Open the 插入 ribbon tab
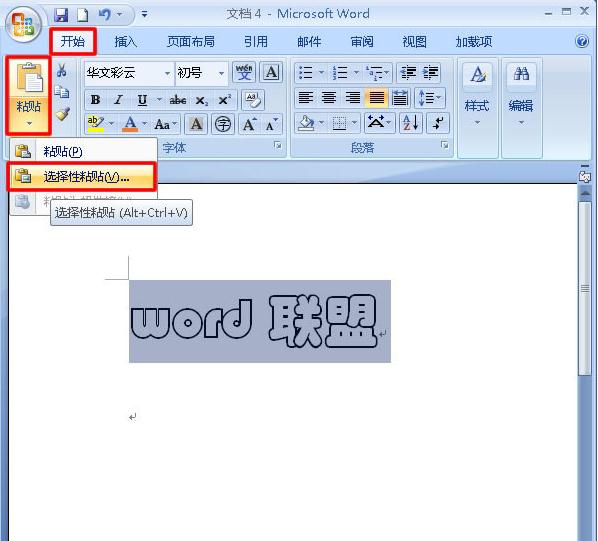This screenshot has width=598, height=541. click(x=126, y=42)
